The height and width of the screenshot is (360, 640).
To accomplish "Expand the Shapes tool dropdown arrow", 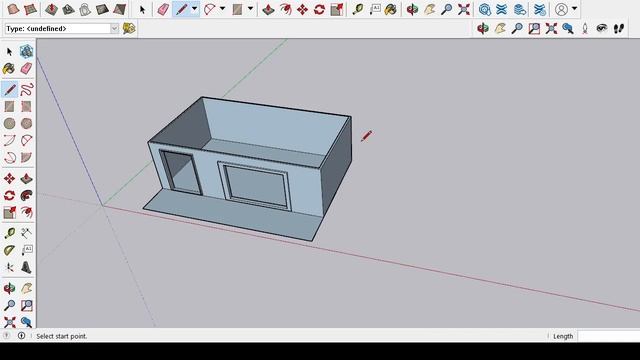I will pyautogui.click(x=250, y=9).
